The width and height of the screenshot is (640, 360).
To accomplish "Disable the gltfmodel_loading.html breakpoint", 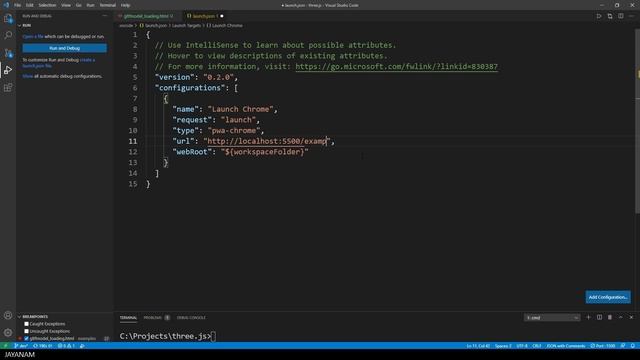I will coord(27,338).
